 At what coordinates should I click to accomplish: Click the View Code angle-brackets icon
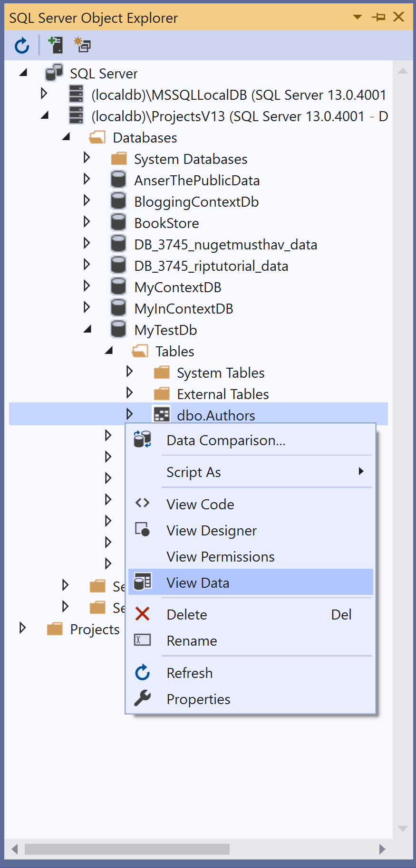(142, 503)
